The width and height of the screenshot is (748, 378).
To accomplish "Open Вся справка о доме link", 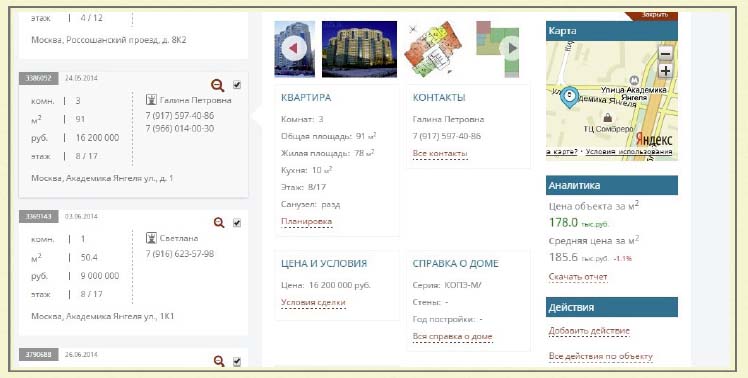I will click(x=452, y=336).
